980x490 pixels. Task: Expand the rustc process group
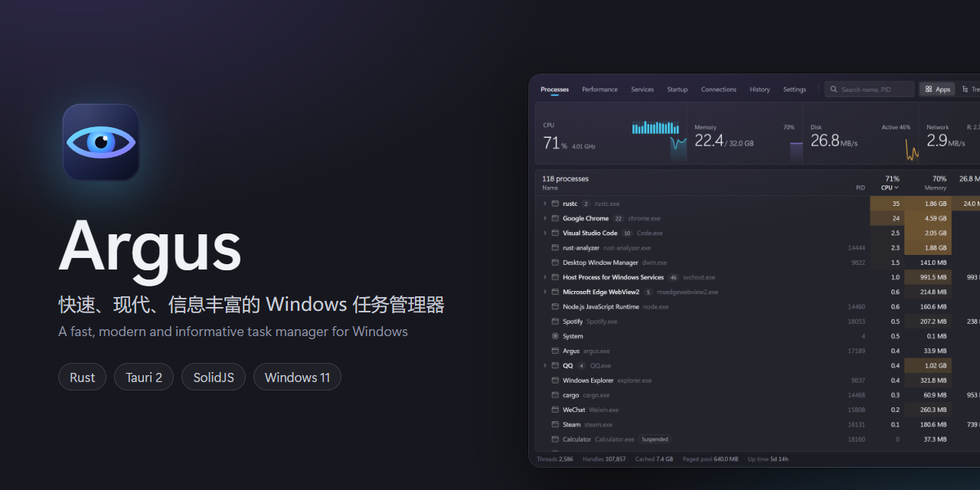coord(545,204)
